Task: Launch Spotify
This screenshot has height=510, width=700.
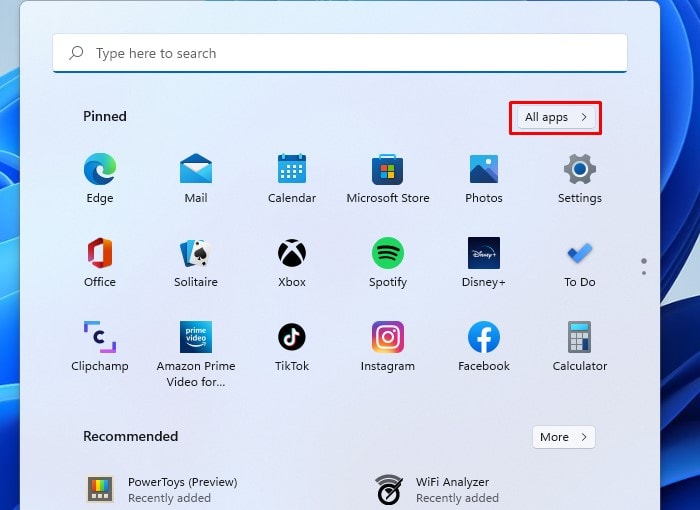Action: click(x=388, y=262)
